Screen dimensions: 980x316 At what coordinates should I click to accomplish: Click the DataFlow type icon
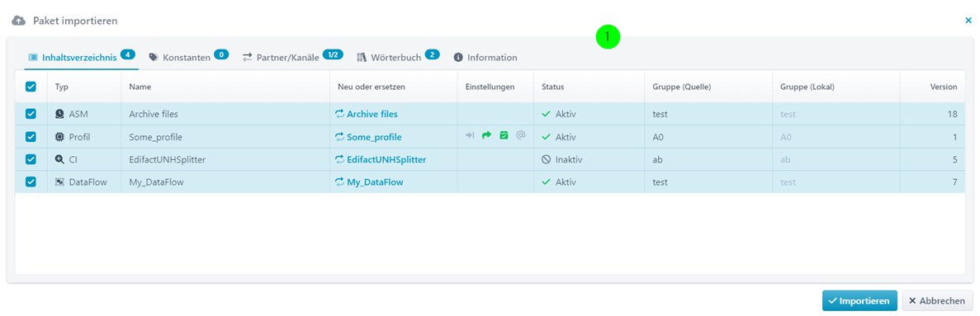[x=59, y=182]
